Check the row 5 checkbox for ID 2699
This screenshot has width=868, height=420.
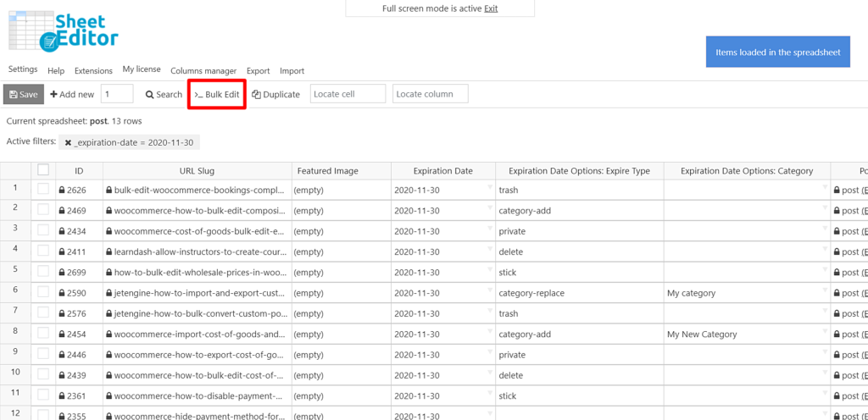tap(43, 271)
